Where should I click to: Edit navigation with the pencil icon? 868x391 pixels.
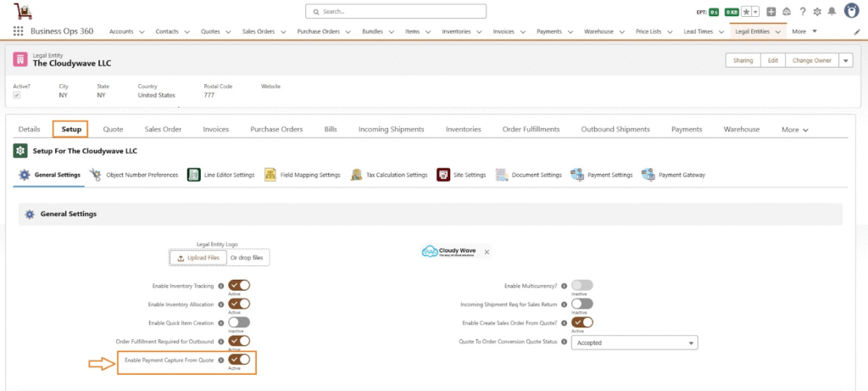(856, 31)
